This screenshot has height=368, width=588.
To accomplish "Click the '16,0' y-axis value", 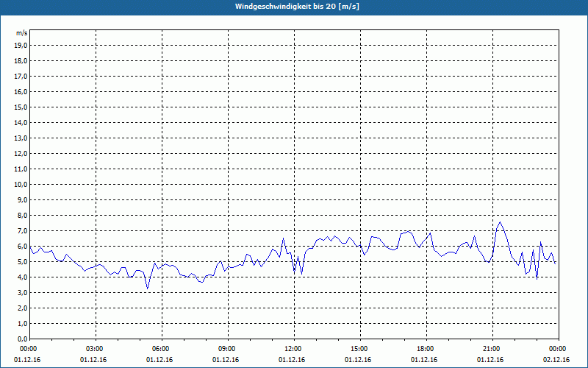I will (21, 91).
